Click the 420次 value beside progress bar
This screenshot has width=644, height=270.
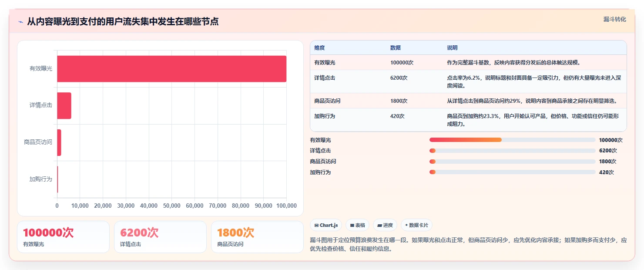(607, 172)
